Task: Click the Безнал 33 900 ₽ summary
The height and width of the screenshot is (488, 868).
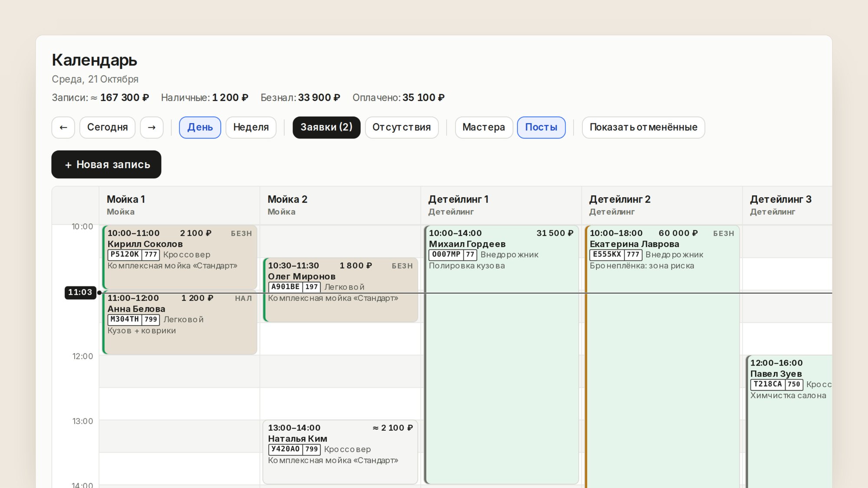Action: (300, 98)
